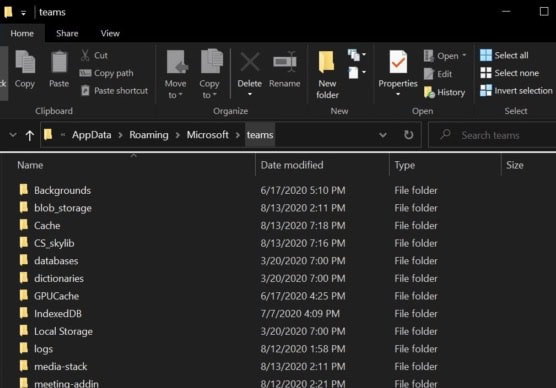
Task: Click the Up one level arrow
Action: [x=30, y=135]
